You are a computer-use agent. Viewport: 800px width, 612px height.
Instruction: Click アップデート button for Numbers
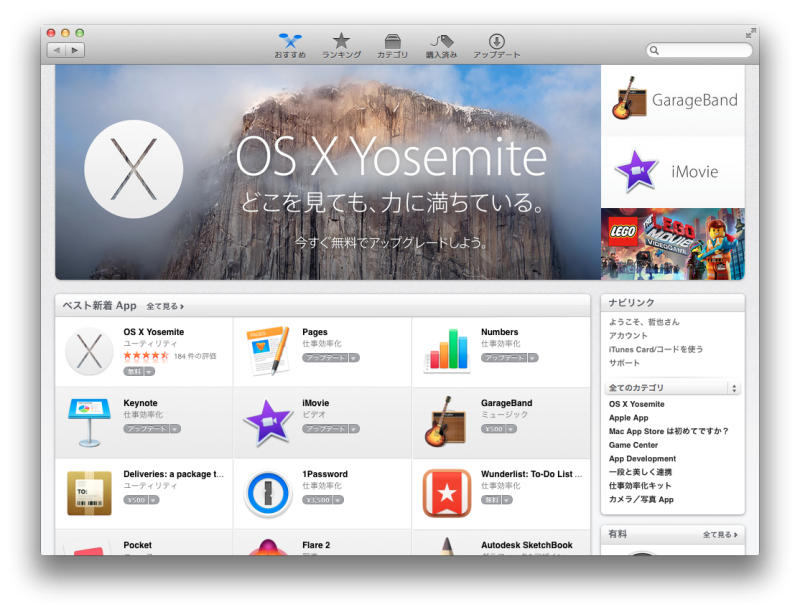tap(504, 358)
